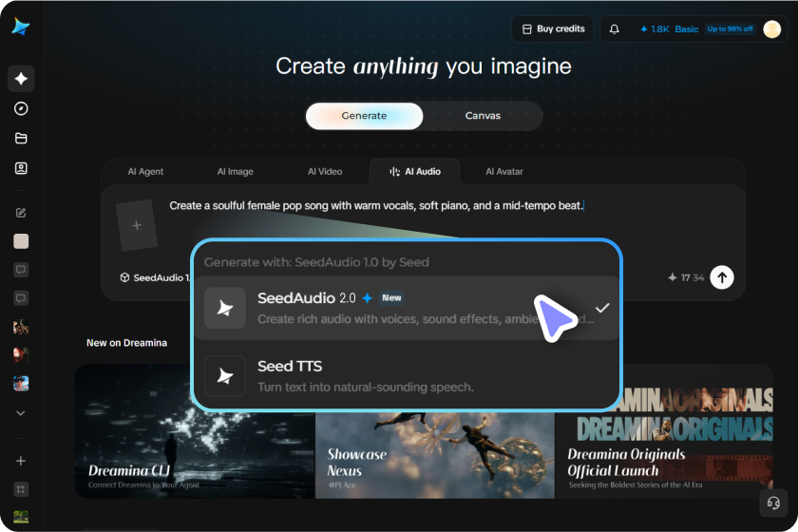Switch to Canvas mode

483,116
